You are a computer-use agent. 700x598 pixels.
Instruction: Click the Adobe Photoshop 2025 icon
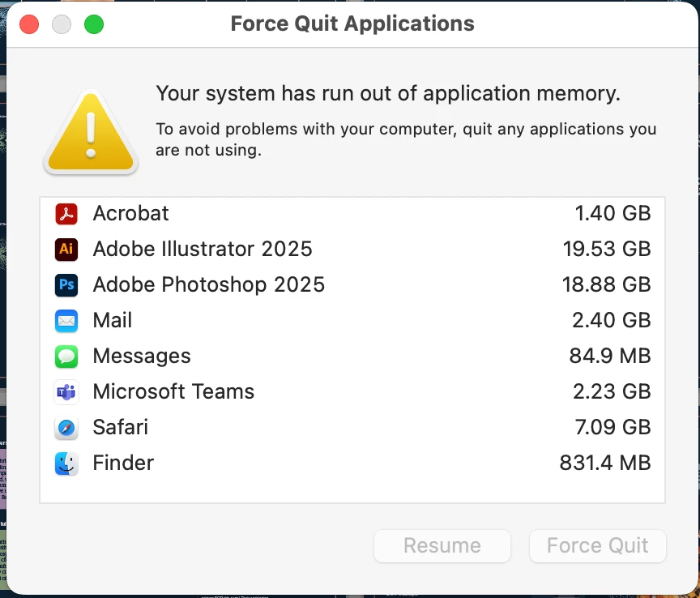[x=66, y=285]
